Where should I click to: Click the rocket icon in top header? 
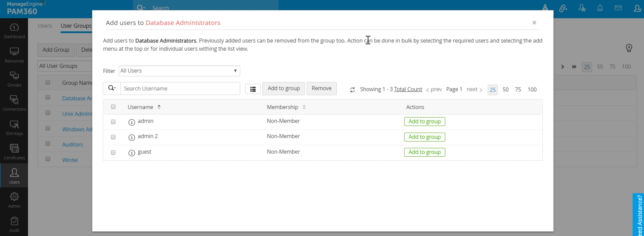545,7
